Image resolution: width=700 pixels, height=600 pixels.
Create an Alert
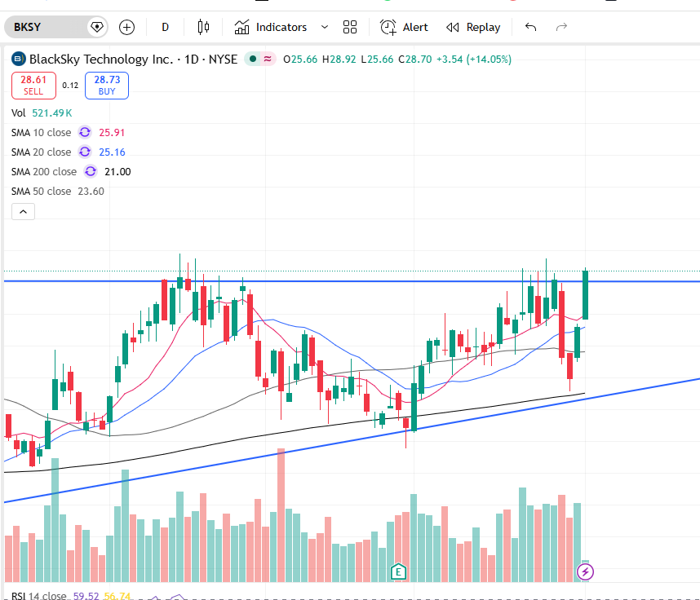point(404,27)
